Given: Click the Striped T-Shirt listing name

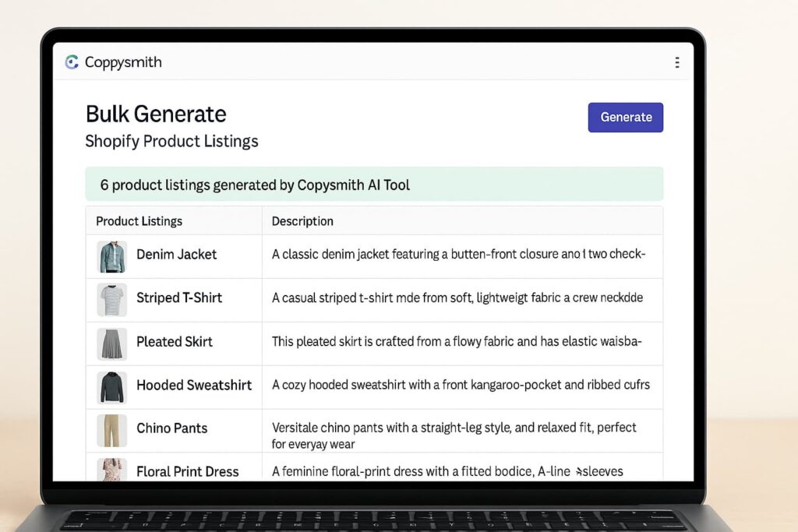Looking at the screenshot, I should tap(179, 298).
